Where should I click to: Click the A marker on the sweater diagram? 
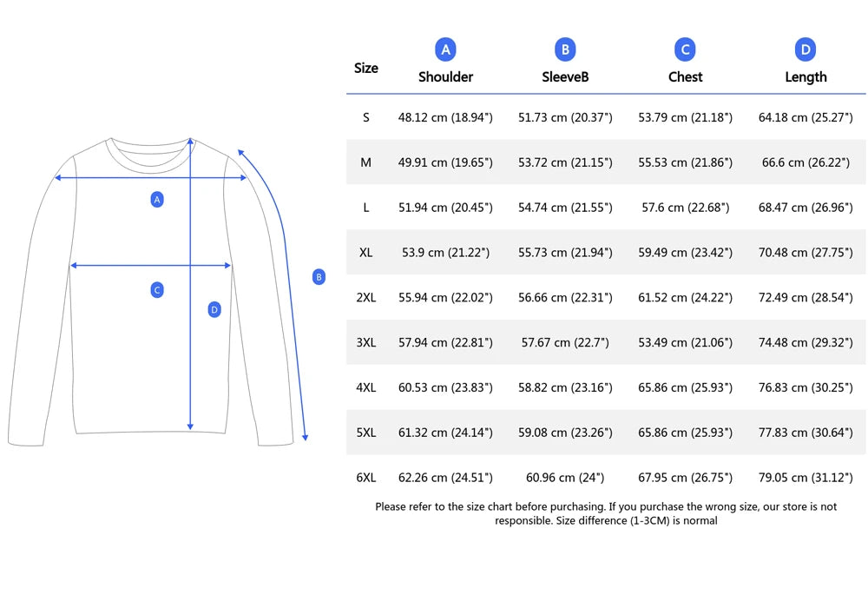[x=157, y=200]
